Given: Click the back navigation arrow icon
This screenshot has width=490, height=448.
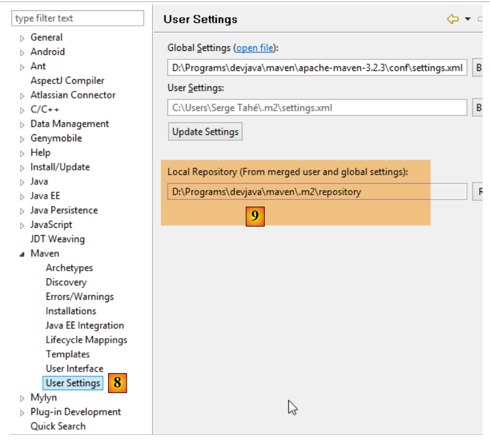Looking at the screenshot, I should [453, 19].
